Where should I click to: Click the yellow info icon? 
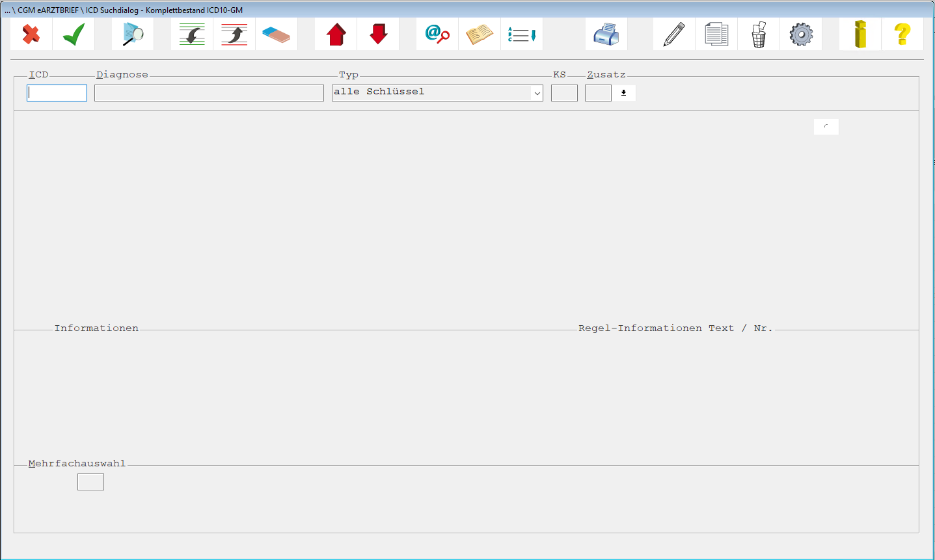(x=860, y=34)
